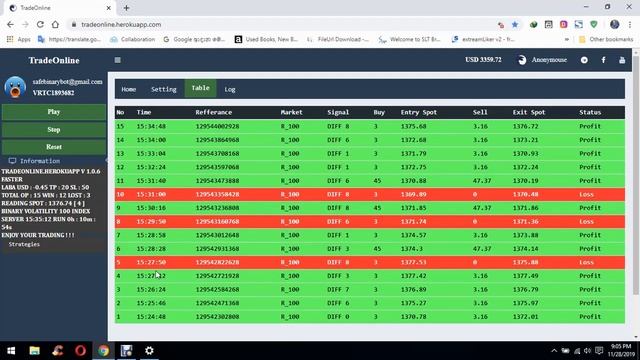Click the Anonymouse user avatar icon

pos(522,60)
